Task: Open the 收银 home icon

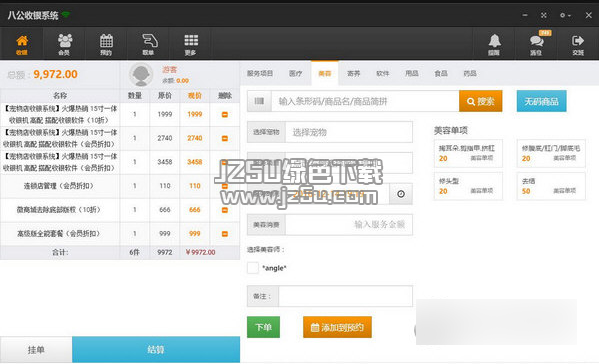Action: point(22,44)
